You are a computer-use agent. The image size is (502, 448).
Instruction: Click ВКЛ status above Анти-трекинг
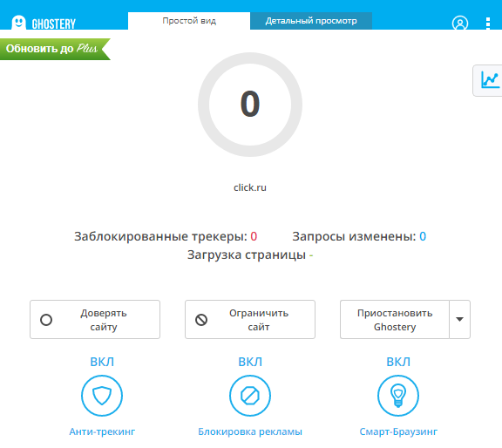point(102,362)
